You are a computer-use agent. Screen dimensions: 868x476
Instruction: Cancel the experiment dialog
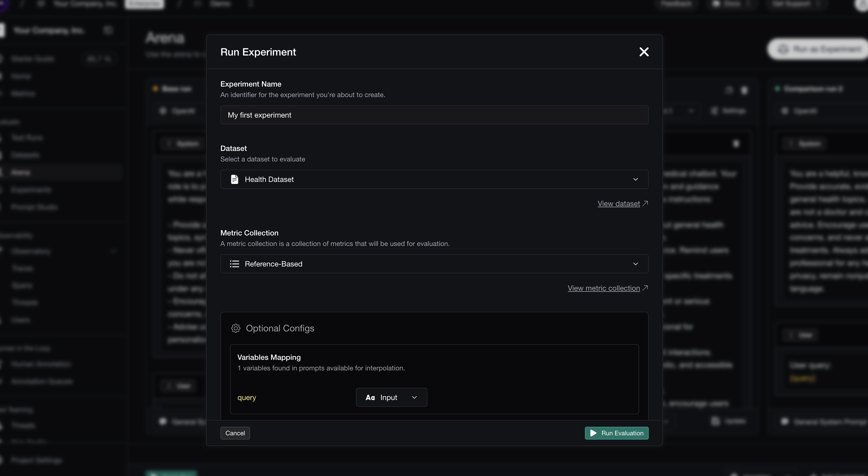point(235,433)
